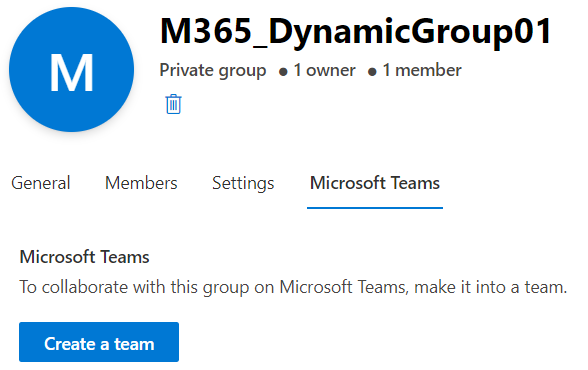Click the 'To collaborate with this group' description
Screen dimensions: 588x370
tap(293, 288)
